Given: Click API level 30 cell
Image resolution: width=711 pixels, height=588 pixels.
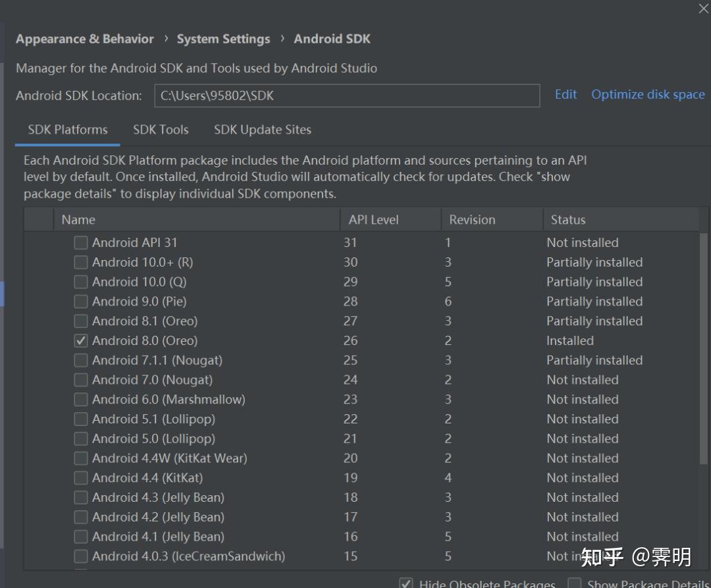Looking at the screenshot, I should click(x=350, y=262).
